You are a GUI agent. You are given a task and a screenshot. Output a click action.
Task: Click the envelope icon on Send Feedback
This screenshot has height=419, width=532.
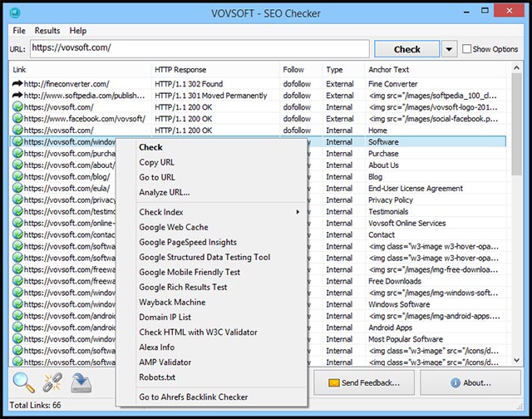point(334,382)
